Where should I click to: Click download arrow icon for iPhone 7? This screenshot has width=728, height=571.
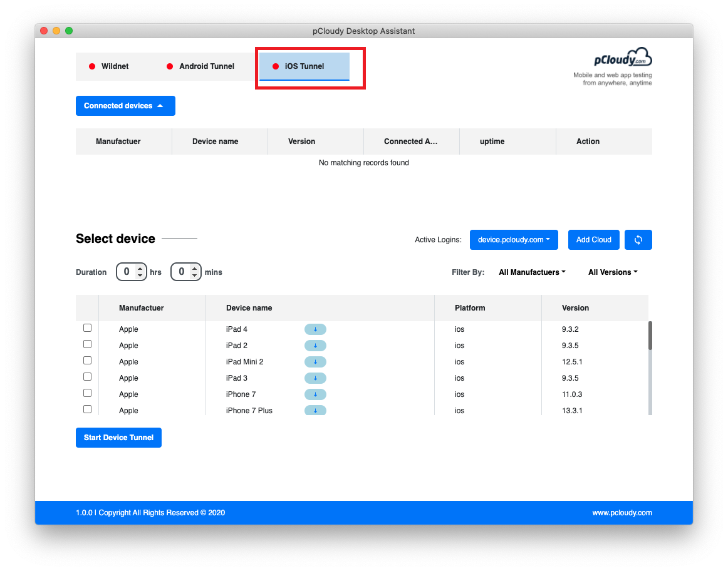[315, 394]
